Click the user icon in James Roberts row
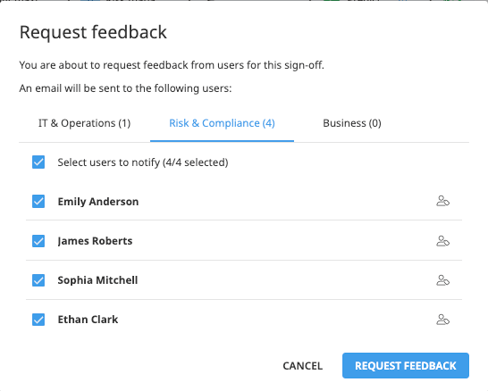 [x=443, y=241]
